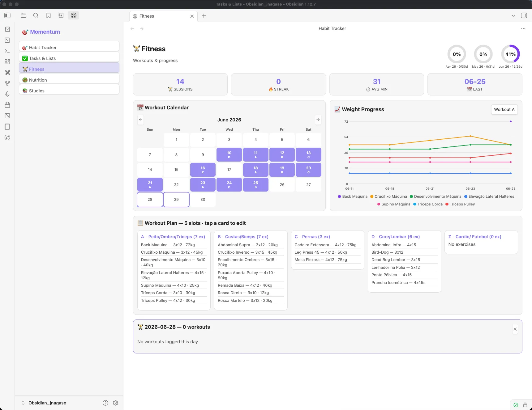This screenshot has width=532, height=410.
Task: Open the terminal panel ribbon icon
Action: pos(7,40)
